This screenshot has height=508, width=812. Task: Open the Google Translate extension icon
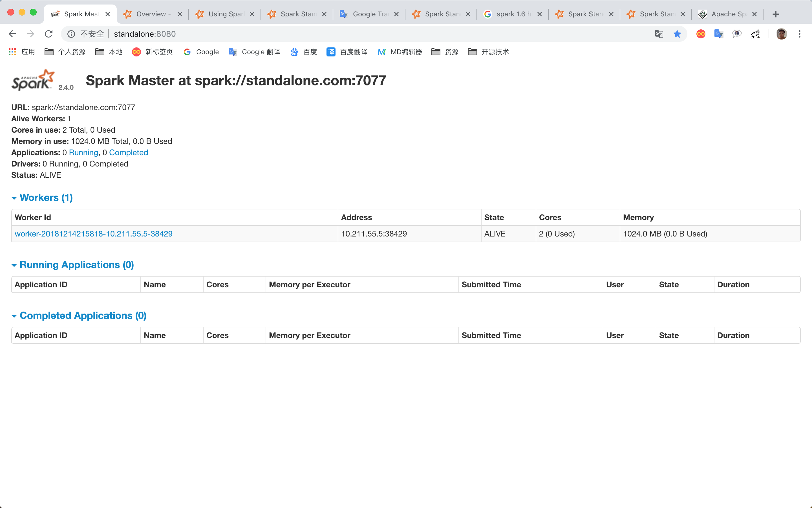click(x=719, y=34)
